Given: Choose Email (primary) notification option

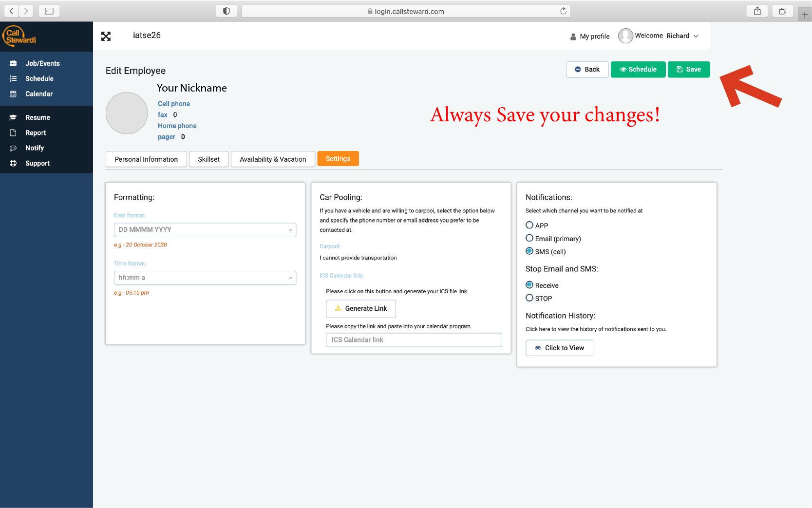Looking at the screenshot, I should pyautogui.click(x=529, y=238).
